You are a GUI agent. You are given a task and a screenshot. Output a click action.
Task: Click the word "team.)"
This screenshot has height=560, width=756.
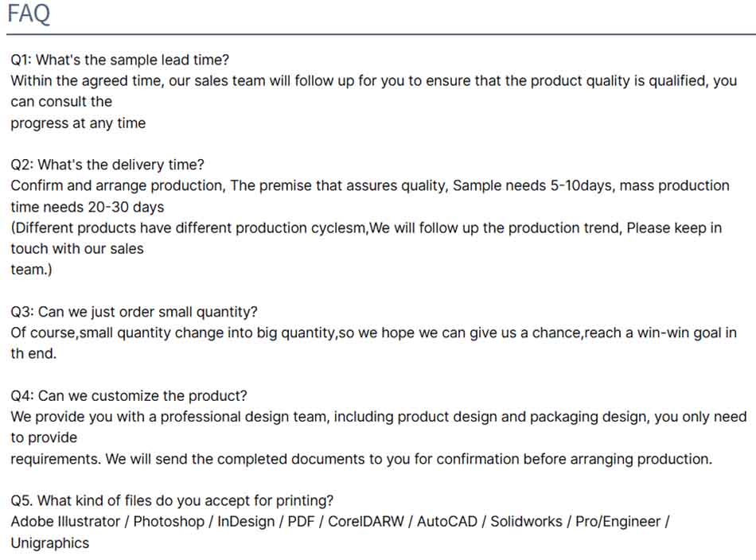tap(31, 270)
